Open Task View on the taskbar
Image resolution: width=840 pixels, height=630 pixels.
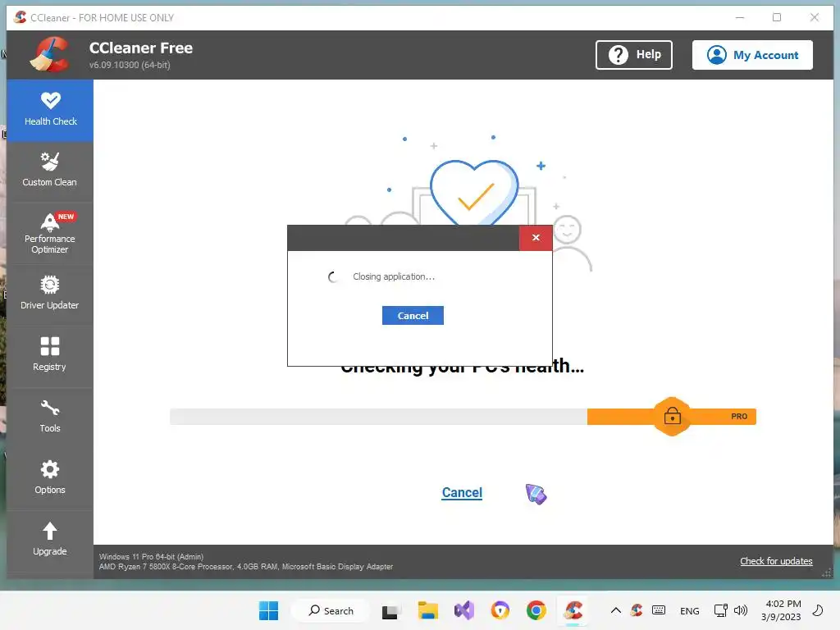[x=391, y=610]
